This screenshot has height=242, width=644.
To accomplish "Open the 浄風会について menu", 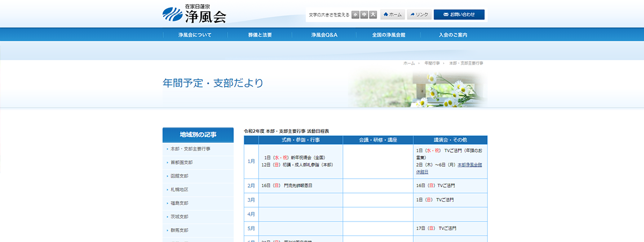I will pos(195,35).
